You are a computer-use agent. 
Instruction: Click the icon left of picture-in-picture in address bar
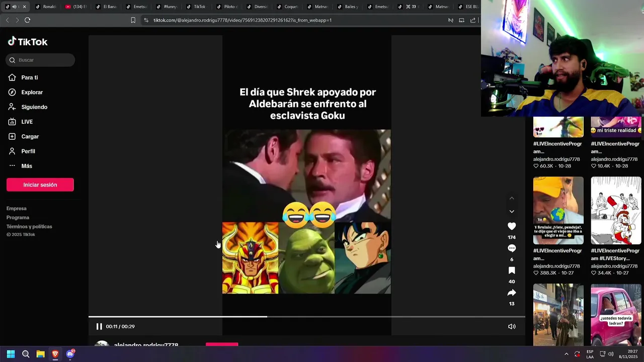450,20
